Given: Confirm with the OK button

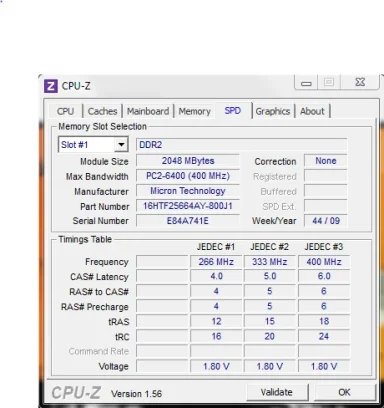Looking at the screenshot, I should coord(344,392).
